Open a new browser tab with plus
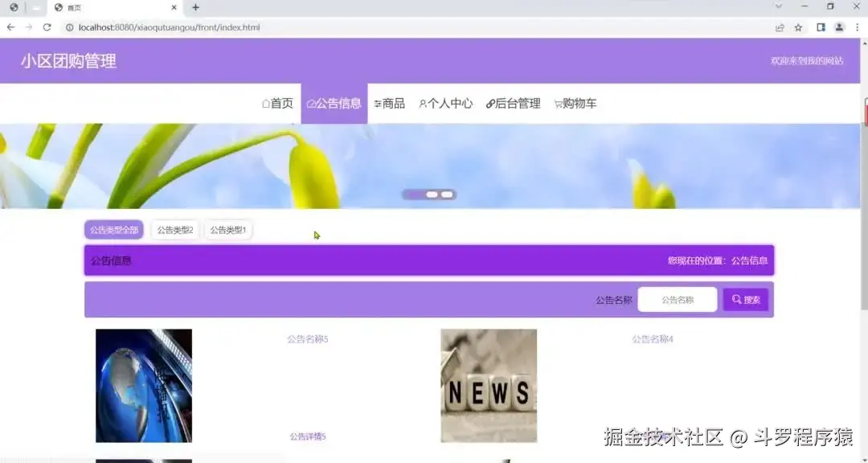 (x=195, y=7)
